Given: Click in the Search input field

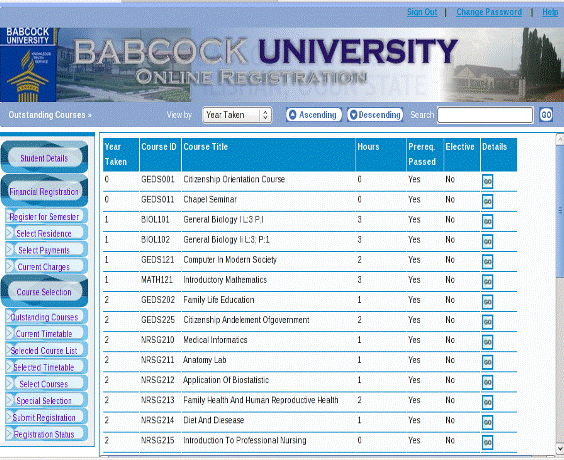Looking at the screenshot, I should pos(485,115).
